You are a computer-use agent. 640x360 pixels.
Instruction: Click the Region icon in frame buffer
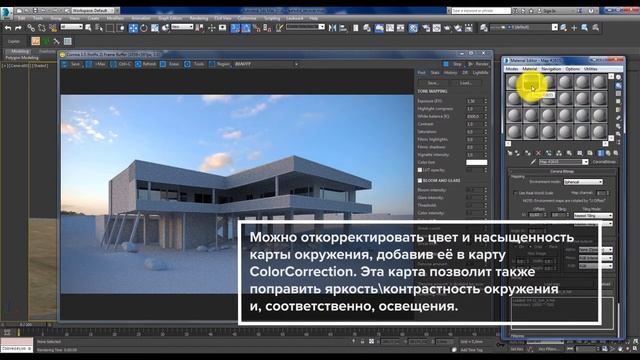coord(212,64)
